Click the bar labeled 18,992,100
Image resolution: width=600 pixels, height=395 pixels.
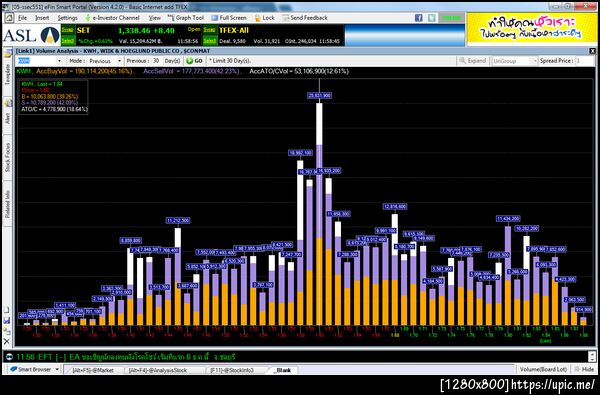pos(300,243)
